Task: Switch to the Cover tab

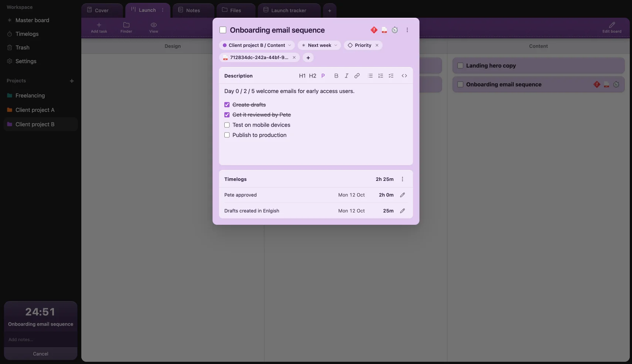Action: [102, 10]
